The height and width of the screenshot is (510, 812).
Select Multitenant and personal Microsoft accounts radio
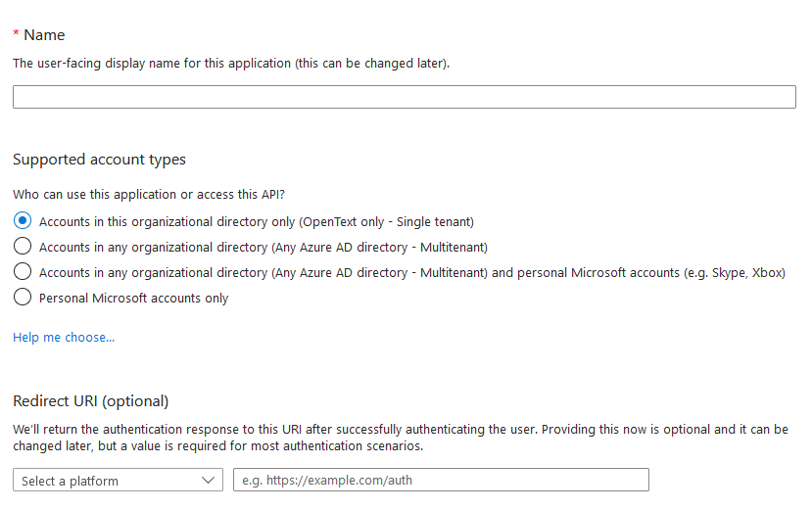pyautogui.click(x=23, y=272)
